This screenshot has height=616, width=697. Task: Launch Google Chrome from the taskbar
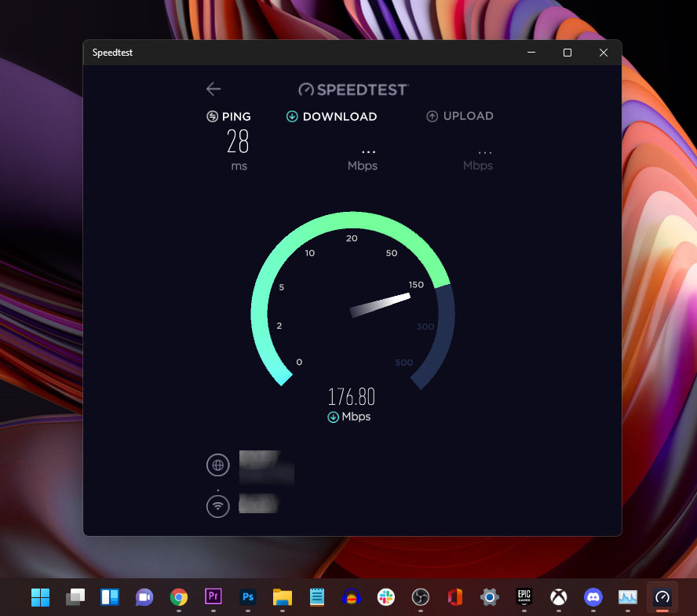pos(179,597)
